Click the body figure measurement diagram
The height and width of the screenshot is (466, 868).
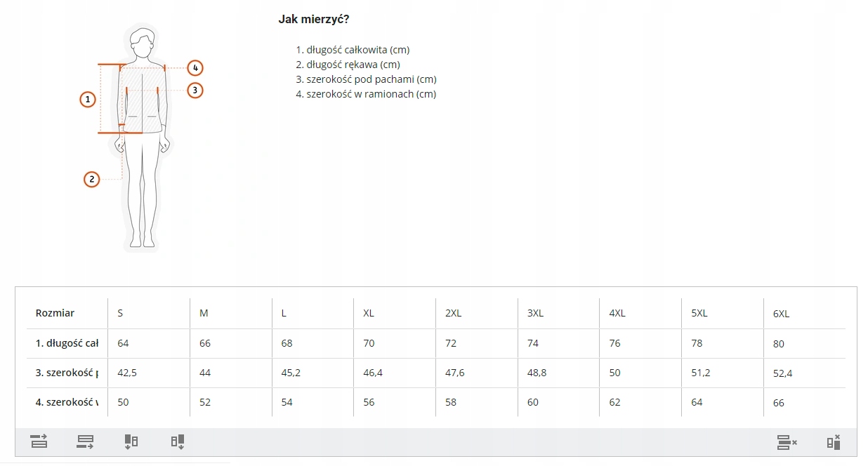click(x=143, y=139)
